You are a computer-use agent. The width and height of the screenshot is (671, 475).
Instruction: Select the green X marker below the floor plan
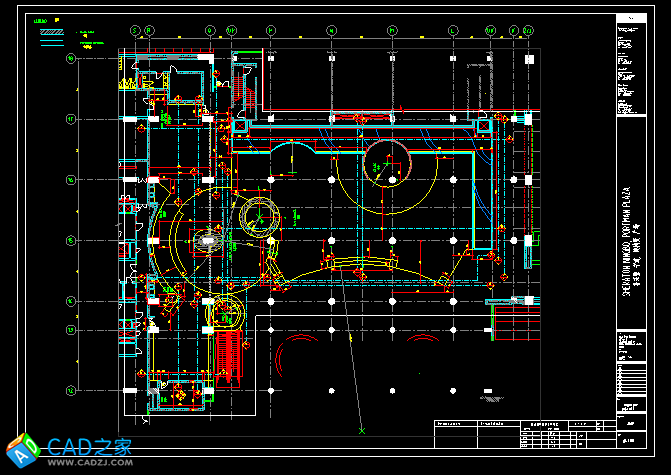coord(362,430)
